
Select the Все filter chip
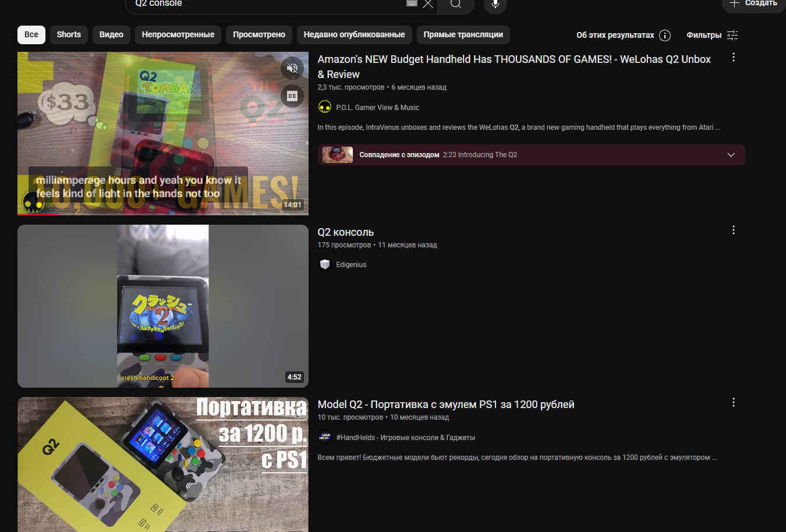31,35
